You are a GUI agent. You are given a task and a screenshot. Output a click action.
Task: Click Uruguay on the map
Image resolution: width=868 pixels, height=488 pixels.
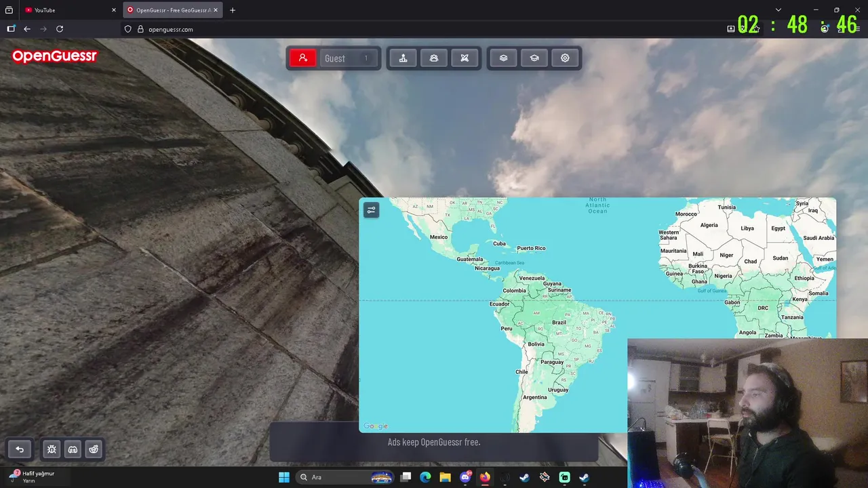[x=558, y=390]
